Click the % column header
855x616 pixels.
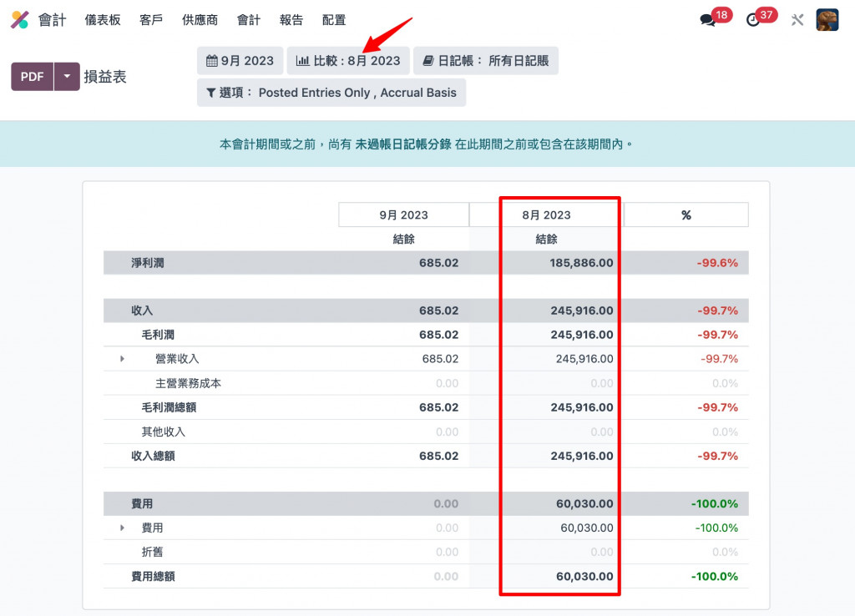point(686,215)
